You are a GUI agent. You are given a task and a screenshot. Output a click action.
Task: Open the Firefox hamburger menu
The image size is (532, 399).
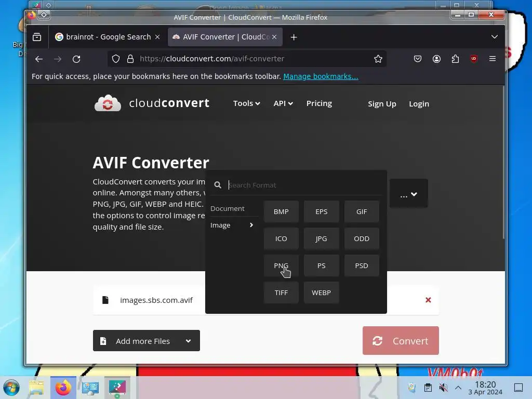click(x=493, y=59)
